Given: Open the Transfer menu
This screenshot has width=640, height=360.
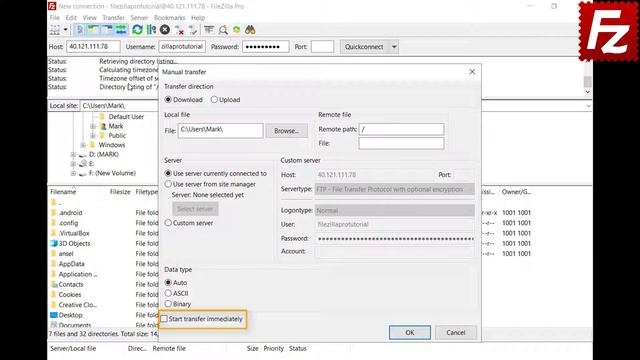Looking at the screenshot, I should click(113, 18).
